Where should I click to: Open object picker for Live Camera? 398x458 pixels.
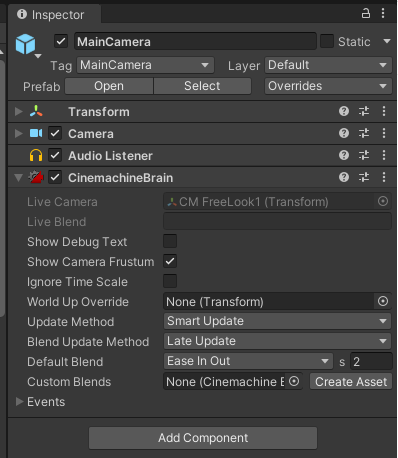tap(383, 201)
